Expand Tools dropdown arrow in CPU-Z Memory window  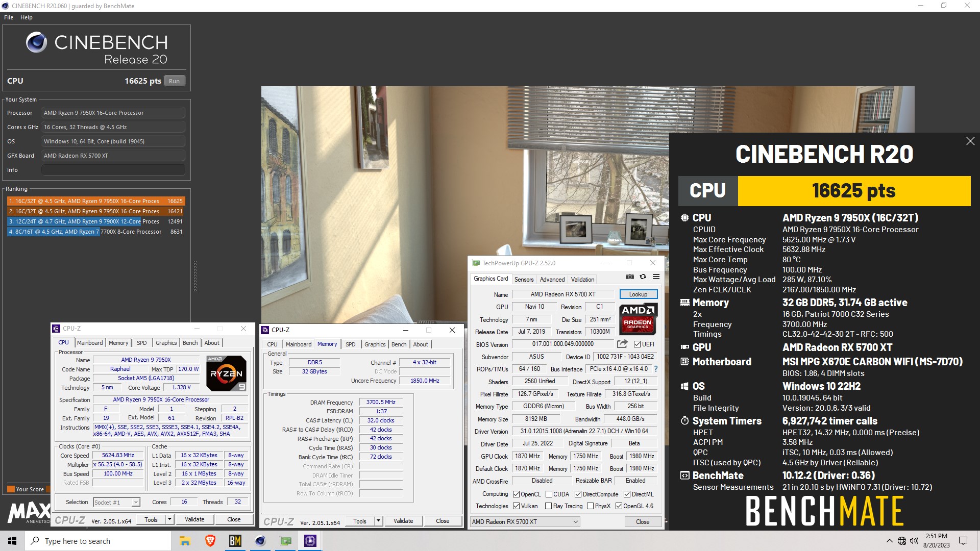pos(378,521)
